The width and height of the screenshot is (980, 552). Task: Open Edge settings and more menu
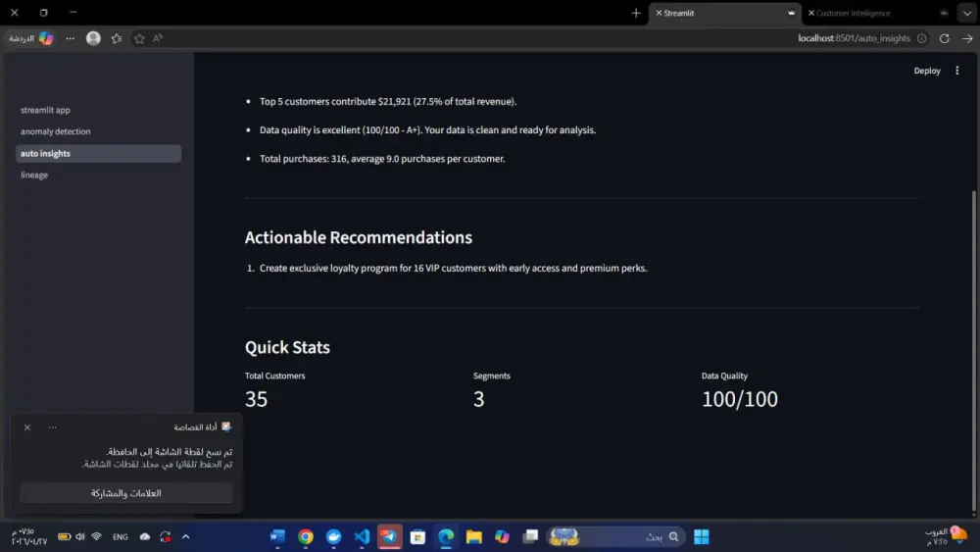pyautogui.click(x=70, y=38)
